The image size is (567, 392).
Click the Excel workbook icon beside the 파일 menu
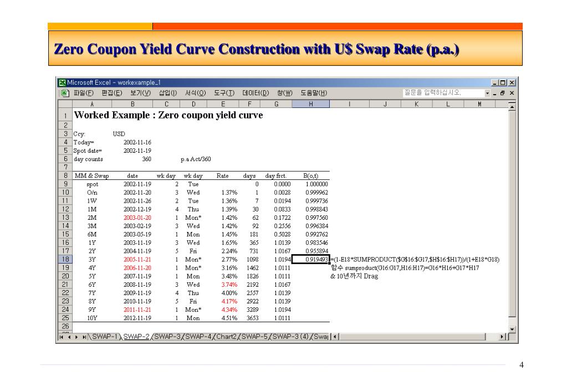[x=65, y=93]
